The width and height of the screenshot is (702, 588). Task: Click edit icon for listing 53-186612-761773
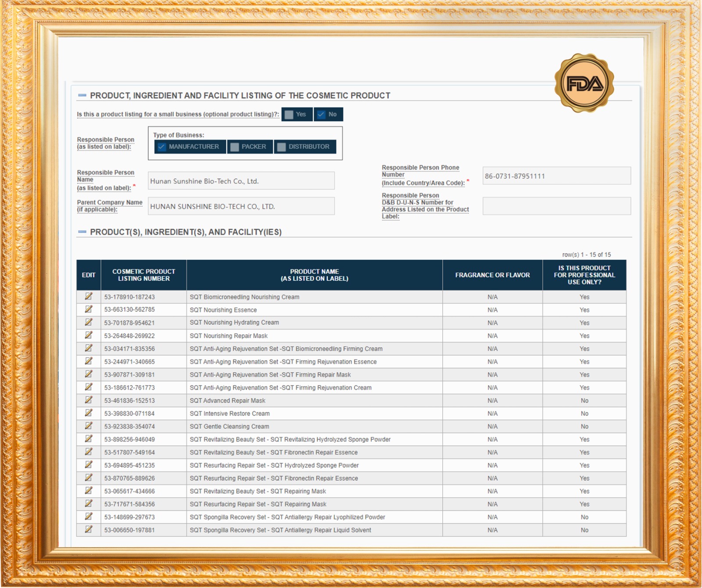point(89,387)
